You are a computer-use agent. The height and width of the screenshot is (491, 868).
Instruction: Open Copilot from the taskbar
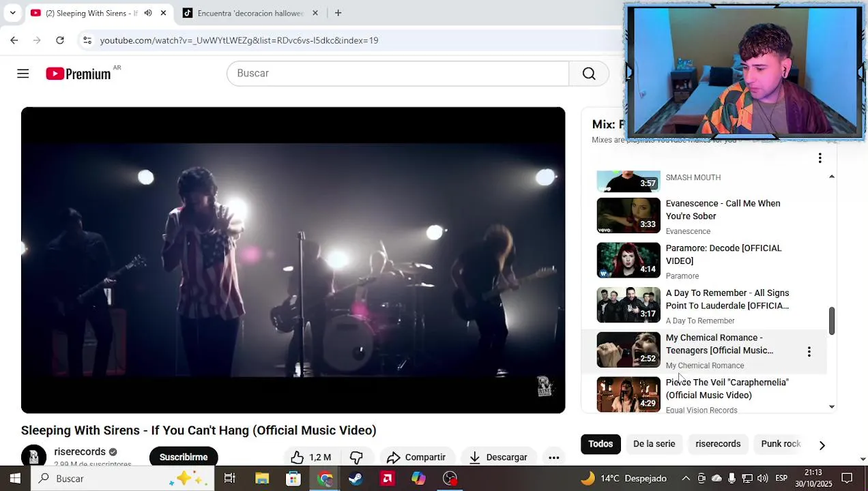(x=418, y=479)
